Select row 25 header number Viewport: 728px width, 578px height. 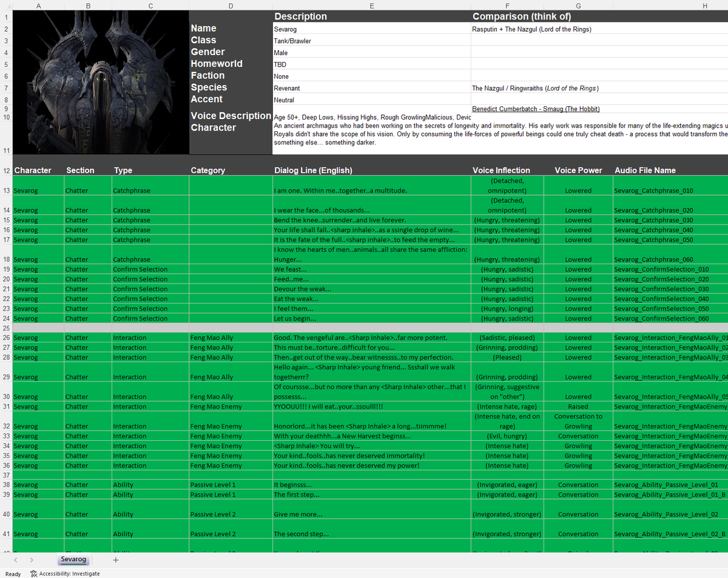[6, 328]
